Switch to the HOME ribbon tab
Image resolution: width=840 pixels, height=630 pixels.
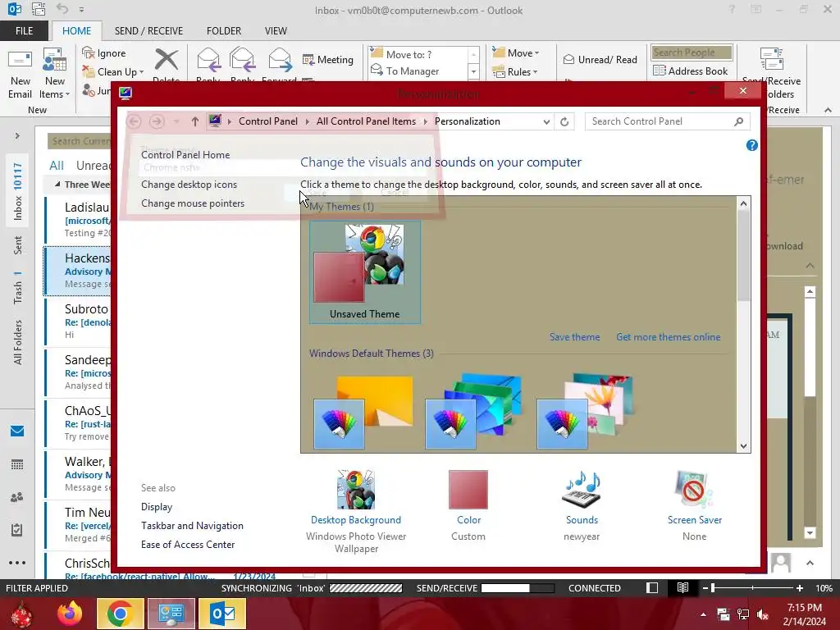tap(76, 31)
